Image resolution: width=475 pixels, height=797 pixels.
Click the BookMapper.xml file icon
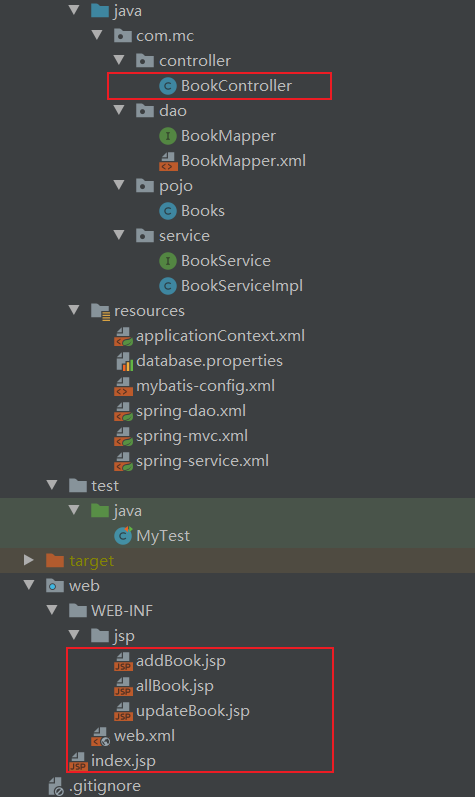tap(168, 161)
